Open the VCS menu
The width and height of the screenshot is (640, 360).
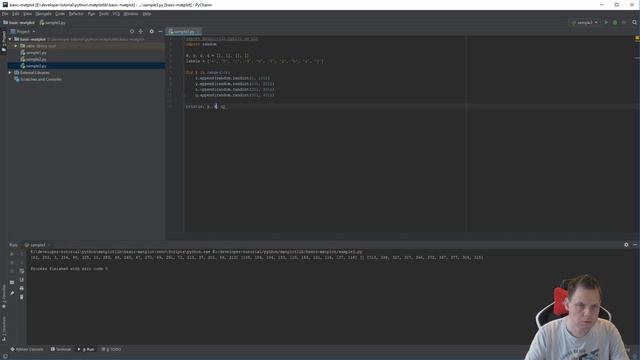click(116, 14)
